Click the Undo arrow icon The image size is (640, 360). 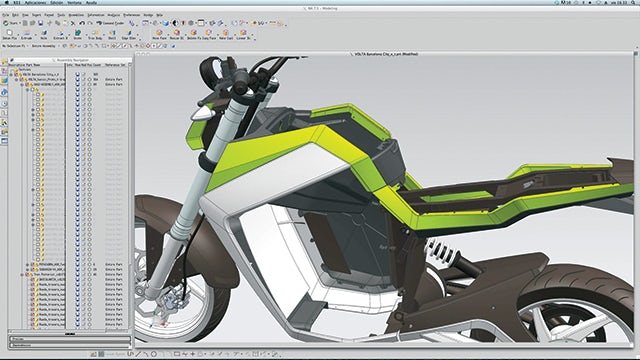pos(82,23)
